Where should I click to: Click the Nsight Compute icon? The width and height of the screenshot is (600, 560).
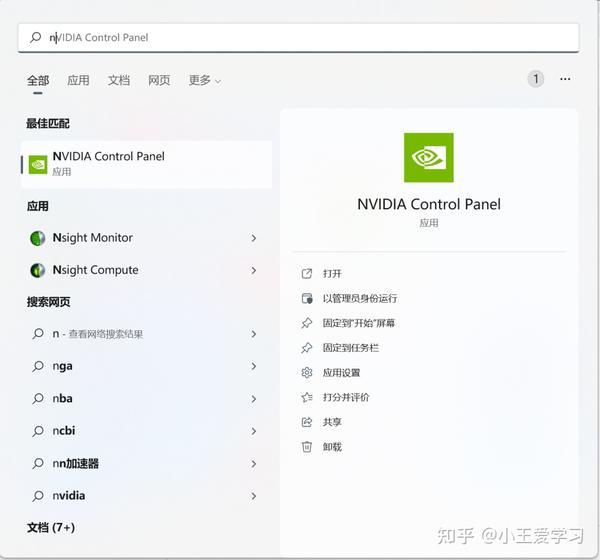click(x=38, y=270)
